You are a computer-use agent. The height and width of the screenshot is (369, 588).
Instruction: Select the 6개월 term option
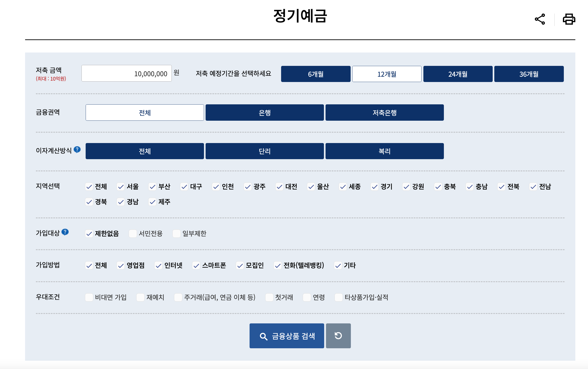(316, 74)
